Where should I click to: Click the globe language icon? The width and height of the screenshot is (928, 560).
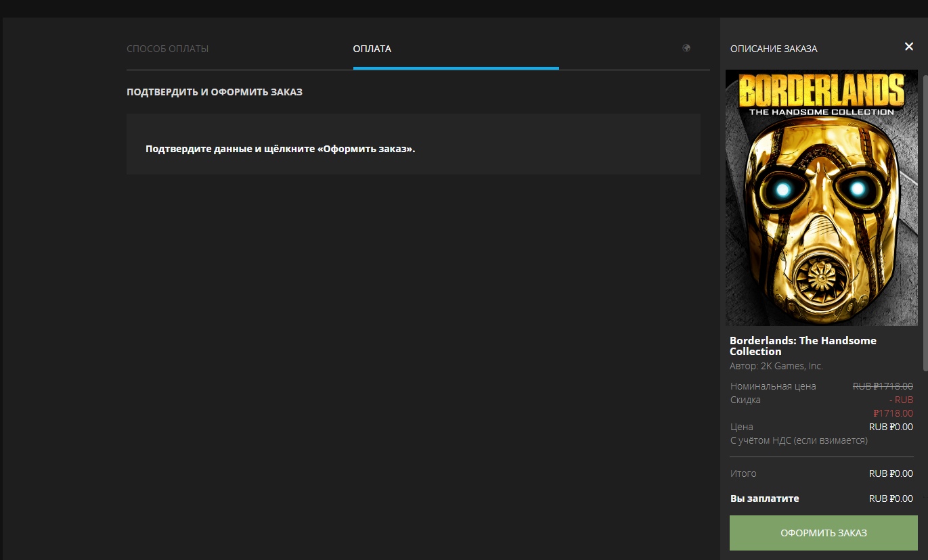click(x=686, y=48)
